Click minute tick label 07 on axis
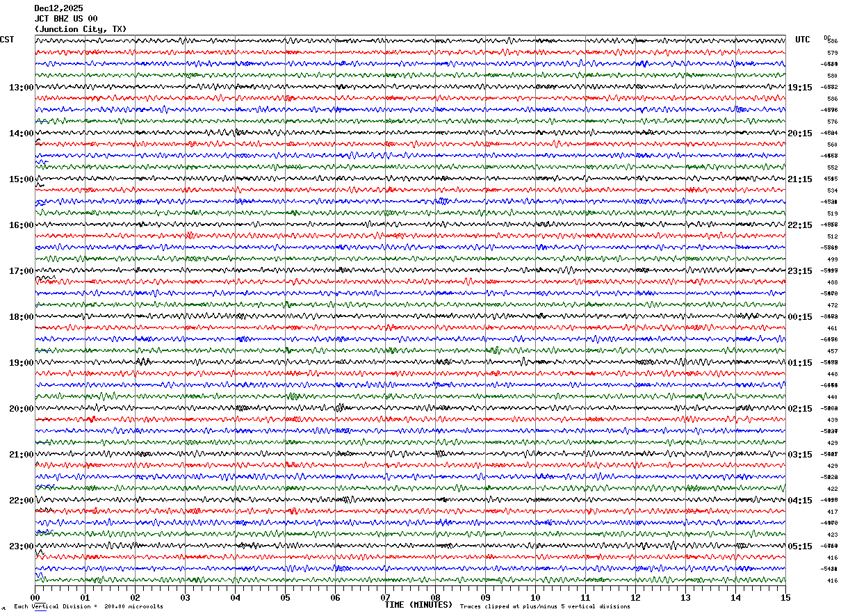The width and height of the screenshot is (841, 616). [386, 597]
